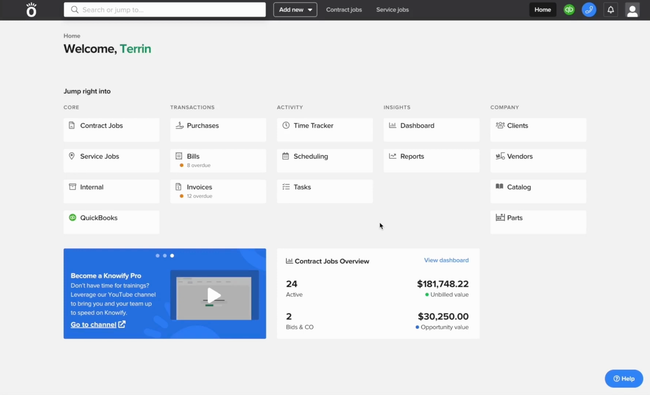The image size is (650, 395).
Task: Open the Vendors tile
Action: tap(538, 160)
